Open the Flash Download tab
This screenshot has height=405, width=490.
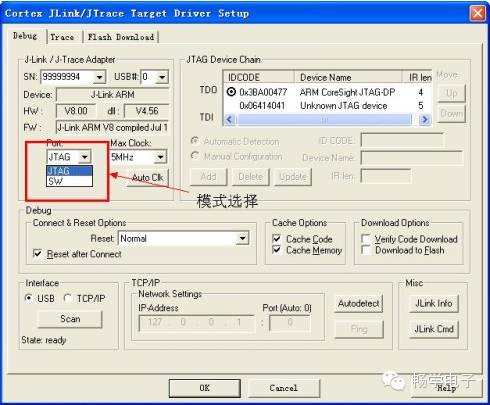[x=121, y=37]
